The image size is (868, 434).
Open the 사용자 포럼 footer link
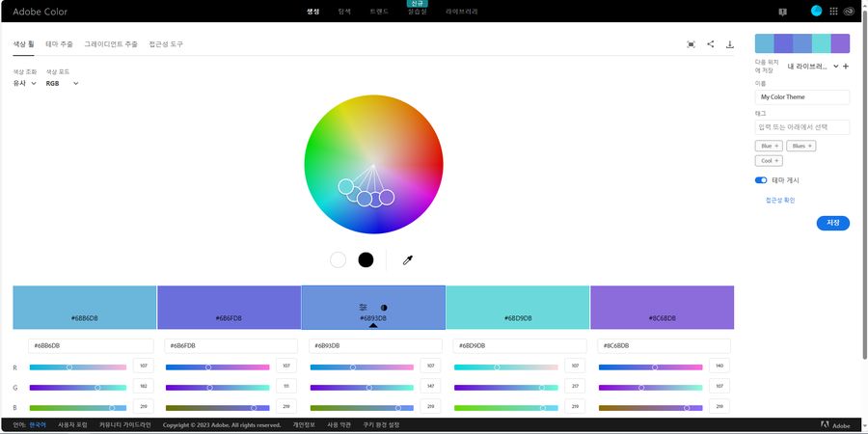[72, 425]
